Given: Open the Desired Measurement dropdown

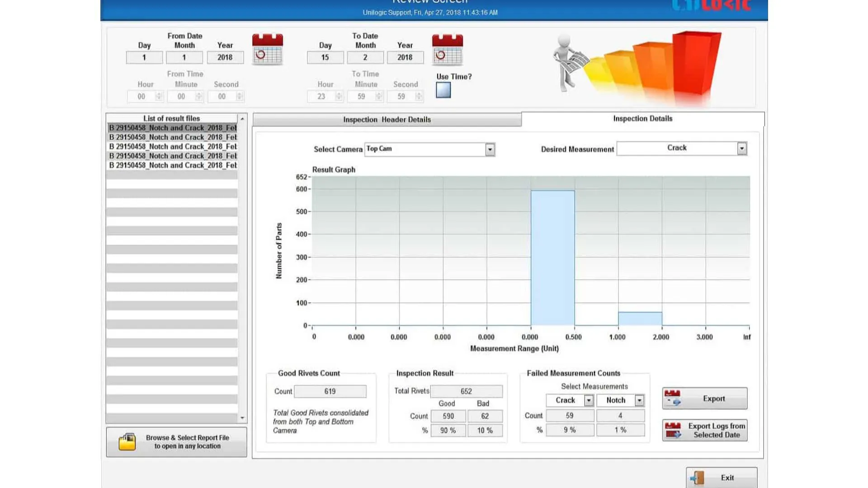Looking at the screenshot, I should tap(741, 148).
